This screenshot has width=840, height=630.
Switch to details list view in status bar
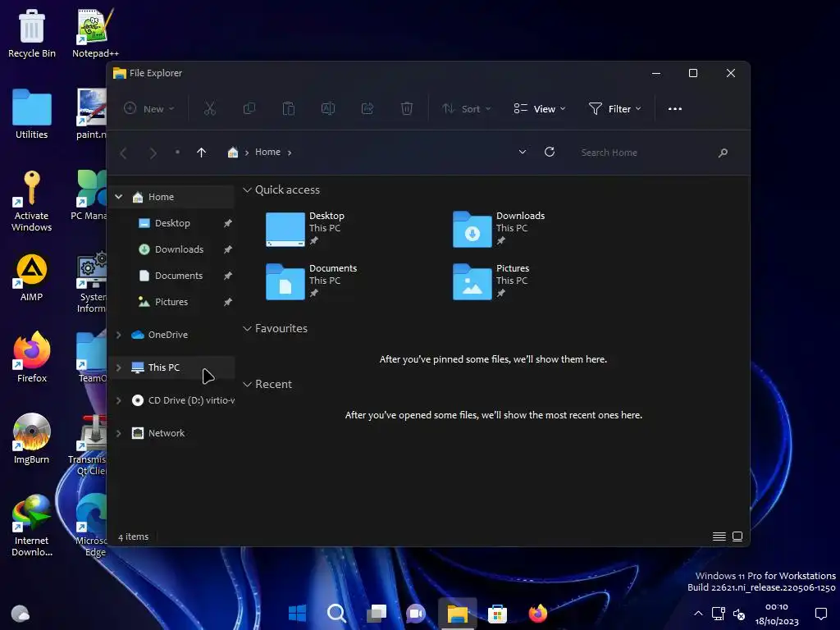(x=719, y=536)
